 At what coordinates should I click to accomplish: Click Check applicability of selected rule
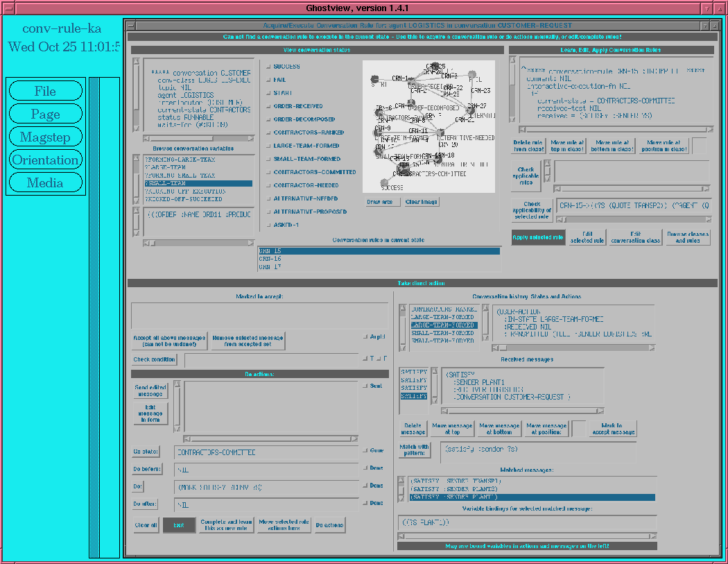pos(532,210)
